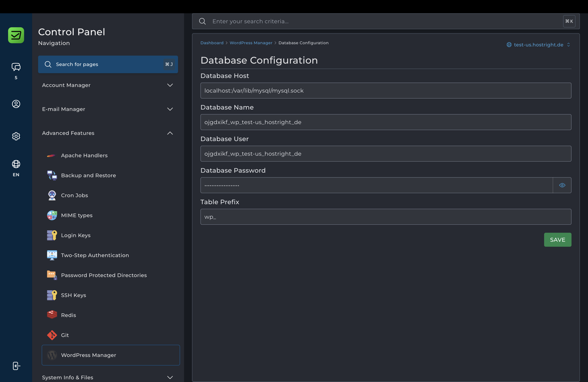Screen dimensions: 588x382
Task: Open the settings gear icon
Action: point(16,136)
